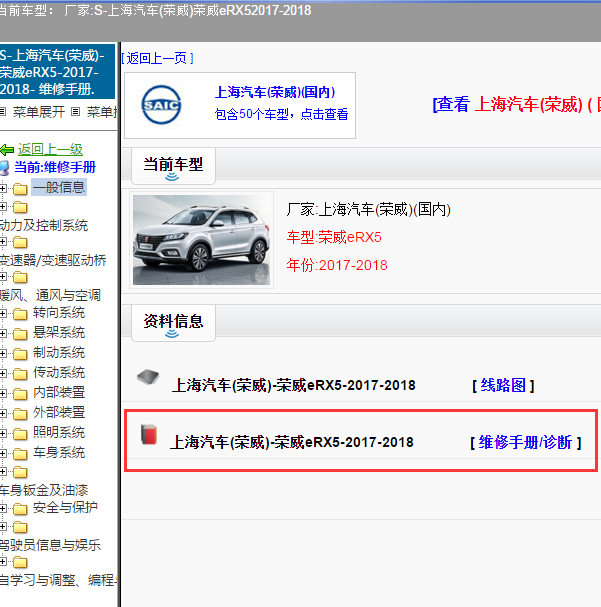The image size is (601, 607).
Task: Click the folder icon beside 传动系统
Action: click(20, 374)
